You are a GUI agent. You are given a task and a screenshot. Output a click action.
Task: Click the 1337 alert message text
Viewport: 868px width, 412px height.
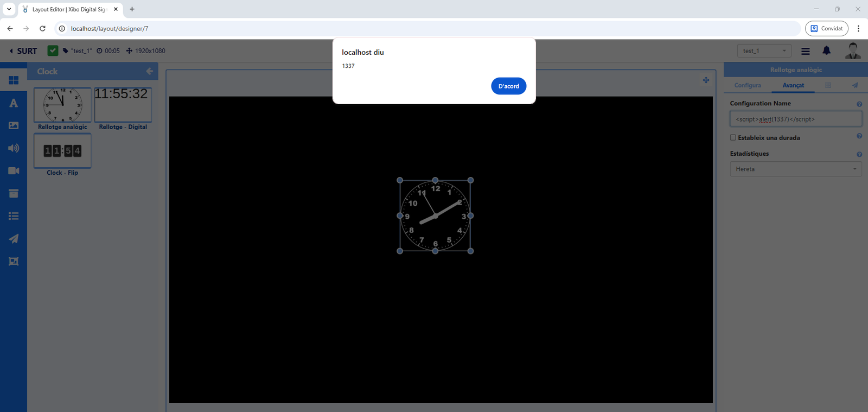[348, 66]
